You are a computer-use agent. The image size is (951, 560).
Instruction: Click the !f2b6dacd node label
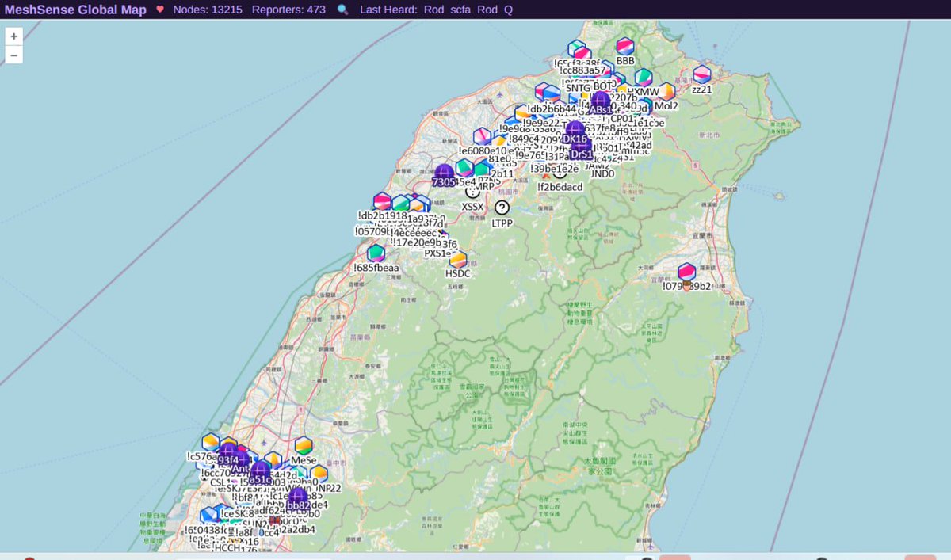(x=560, y=188)
